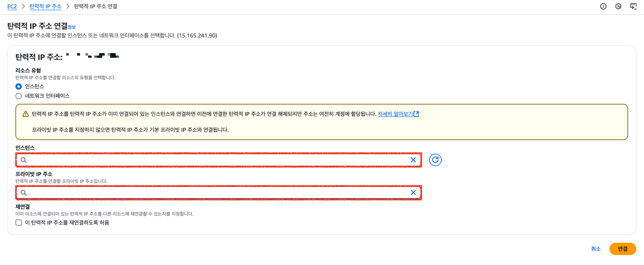Image resolution: width=644 pixels, height=265 pixels.
Task: Refresh the instance list with the circular arrow
Action: (x=435, y=160)
